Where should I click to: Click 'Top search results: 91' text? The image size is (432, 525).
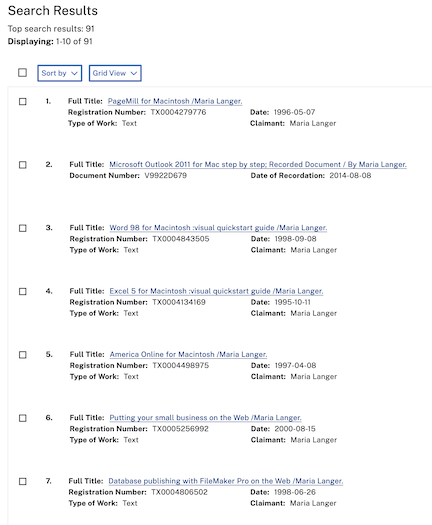point(51,29)
